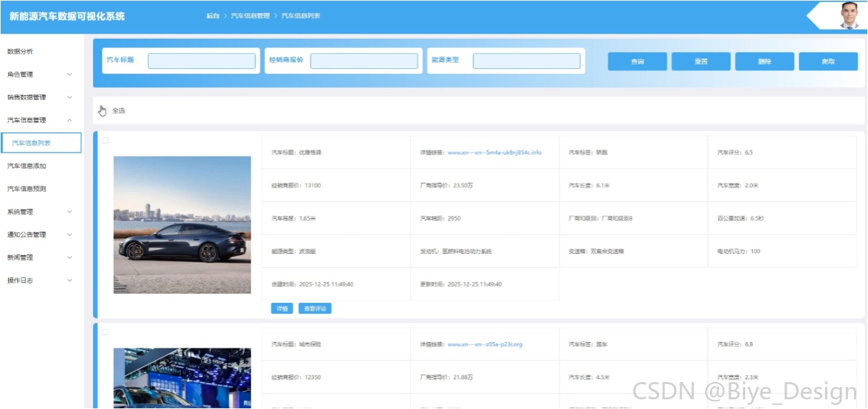Check the box on the 优雅格调 car card
This screenshot has height=409, width=868.
click(x=106, y=140)
